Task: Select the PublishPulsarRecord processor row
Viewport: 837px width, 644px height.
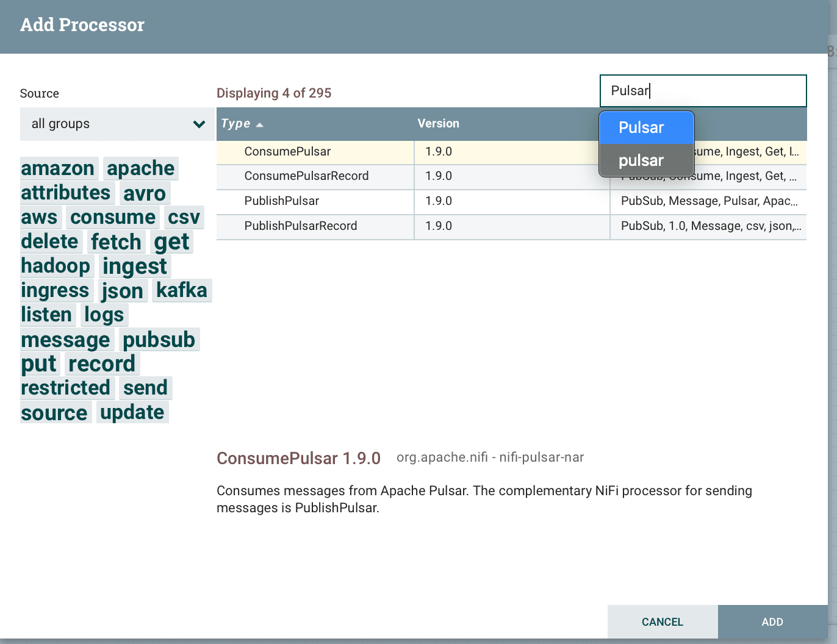Action: [x=511, y=226]
